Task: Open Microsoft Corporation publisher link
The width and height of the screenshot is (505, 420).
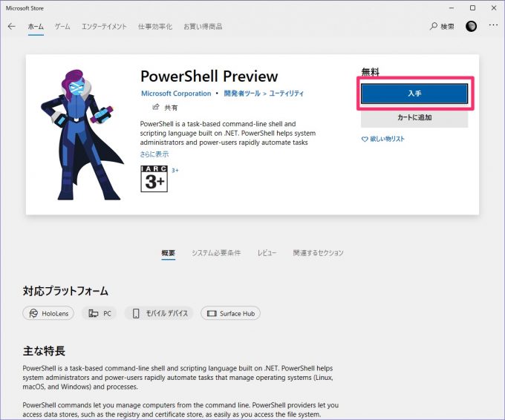Action: click(x=176, y=93)
